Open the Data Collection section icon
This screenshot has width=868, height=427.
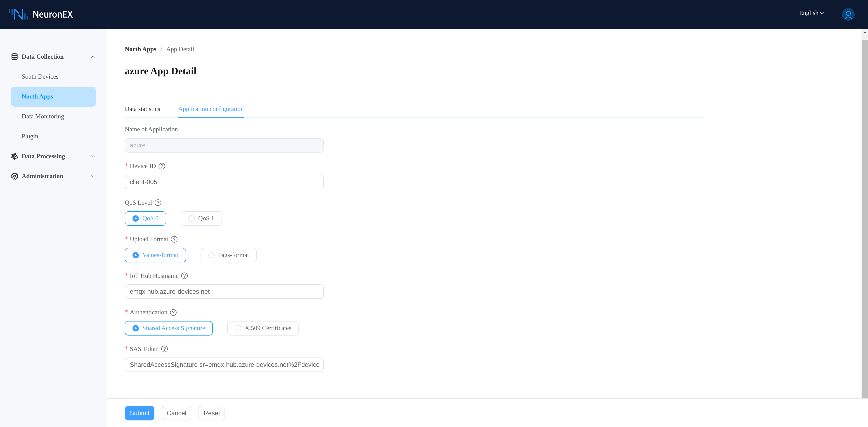point(14,56)
